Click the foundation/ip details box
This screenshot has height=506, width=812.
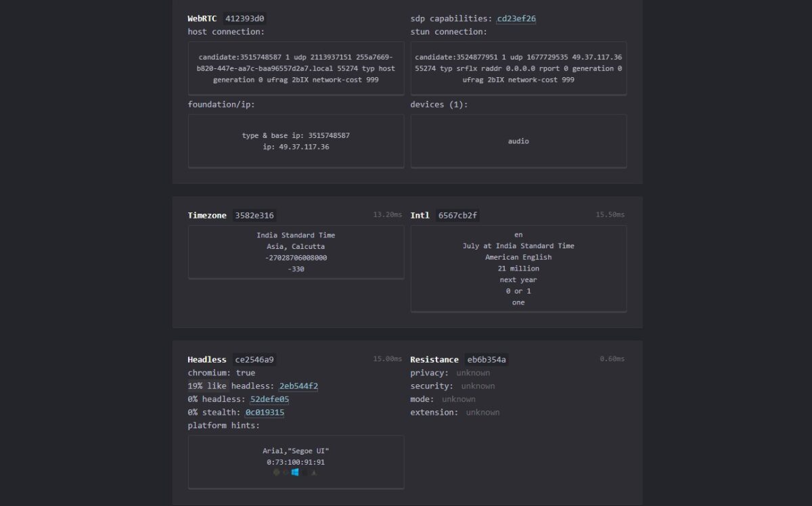point(296,141)
